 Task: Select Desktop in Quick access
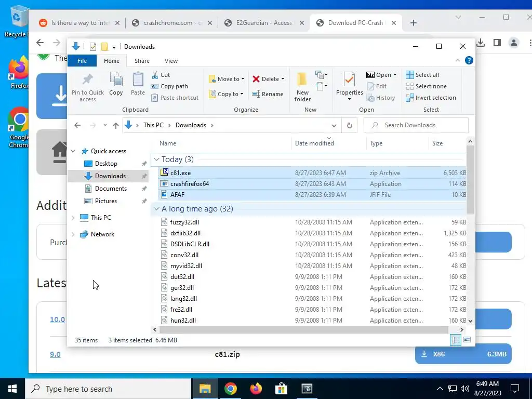106,164
